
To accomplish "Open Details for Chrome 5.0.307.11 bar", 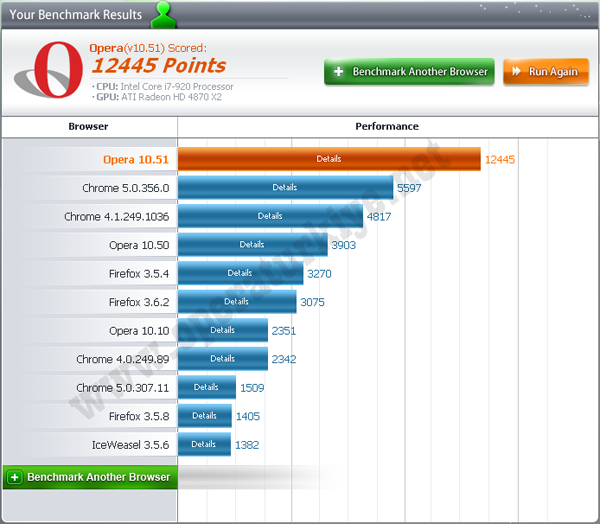I will pyautogui.click(x=206, y=387).
